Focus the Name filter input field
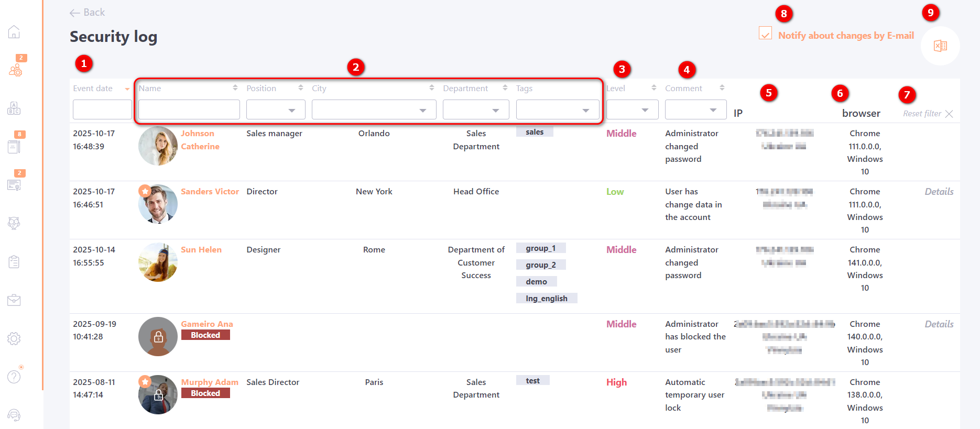Image resolution: width=980 pixels, height=429 pixels. pos(189,110)
